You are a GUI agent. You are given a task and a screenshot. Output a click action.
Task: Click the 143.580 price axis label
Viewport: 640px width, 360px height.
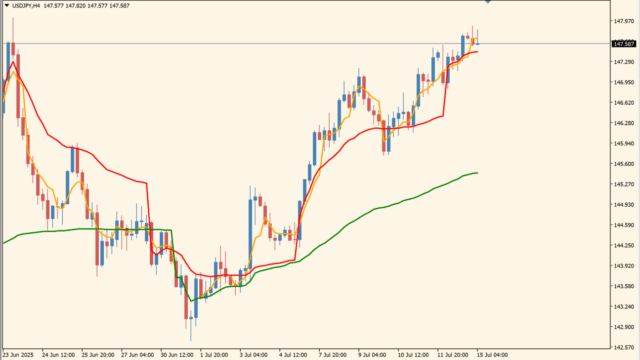[x=624, y=286]
